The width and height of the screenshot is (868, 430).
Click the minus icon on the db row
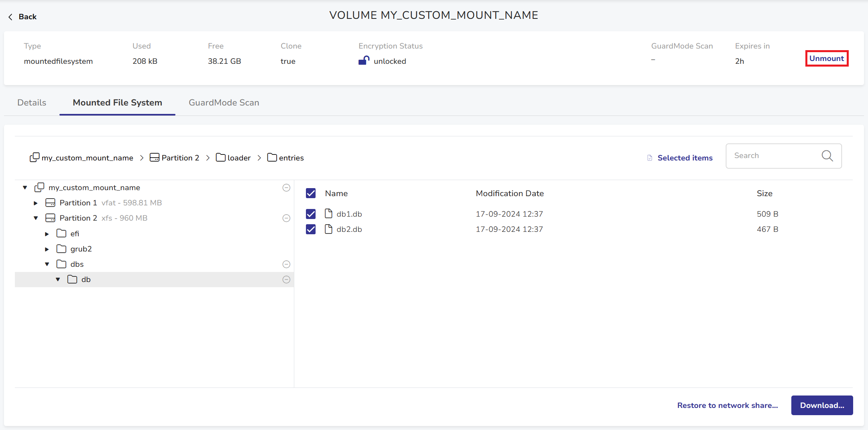286,280
